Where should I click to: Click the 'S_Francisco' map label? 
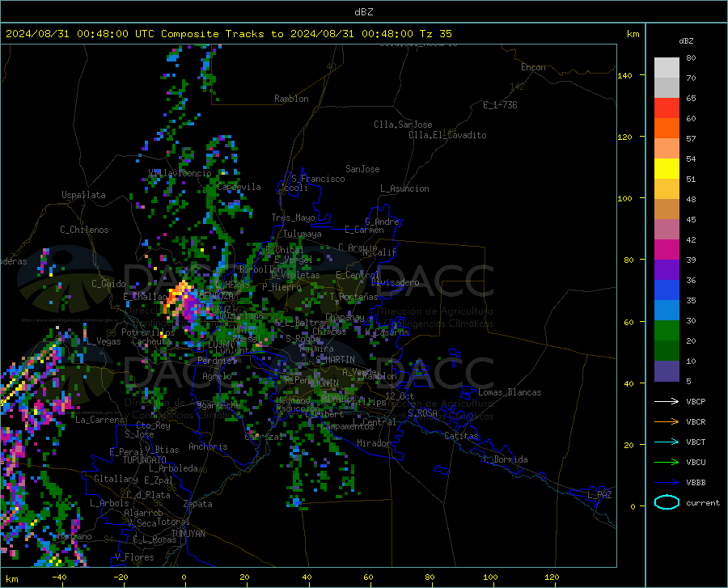click(x=318, y=179)
